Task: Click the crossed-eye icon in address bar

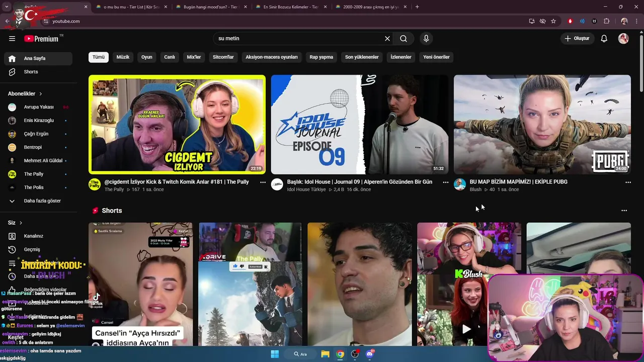Action: click(542, 21)
